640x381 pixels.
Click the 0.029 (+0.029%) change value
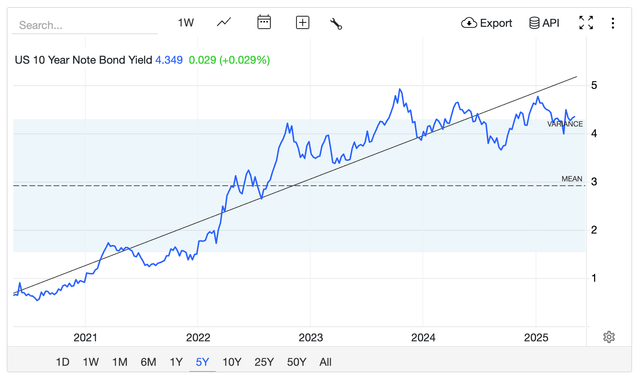229,60
